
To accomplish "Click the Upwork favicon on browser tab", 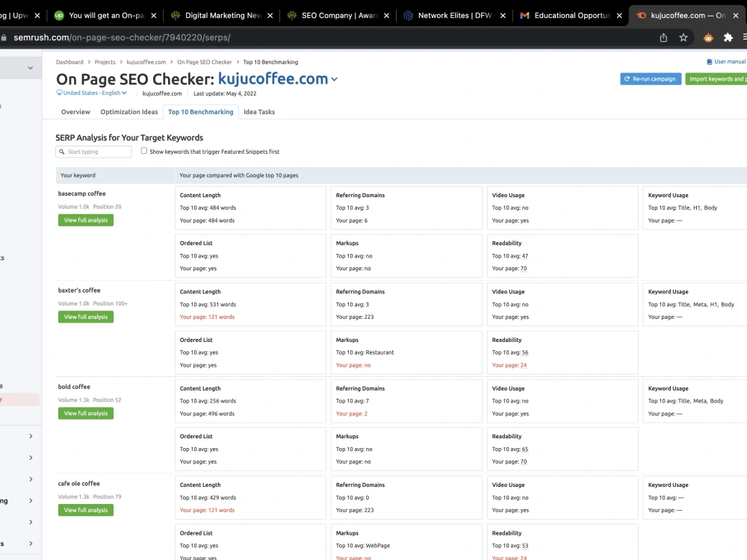I will click(x=59, y=16).
